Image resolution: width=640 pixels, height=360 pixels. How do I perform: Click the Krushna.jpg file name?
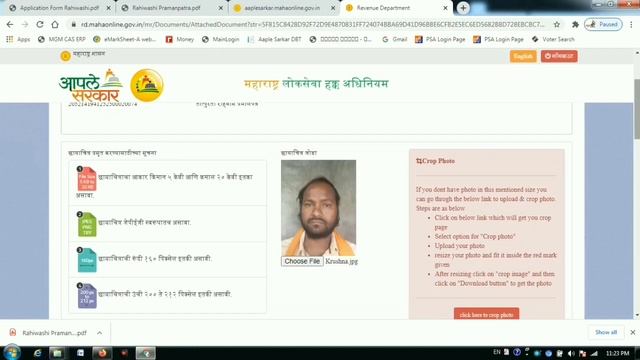click(342, 261)
